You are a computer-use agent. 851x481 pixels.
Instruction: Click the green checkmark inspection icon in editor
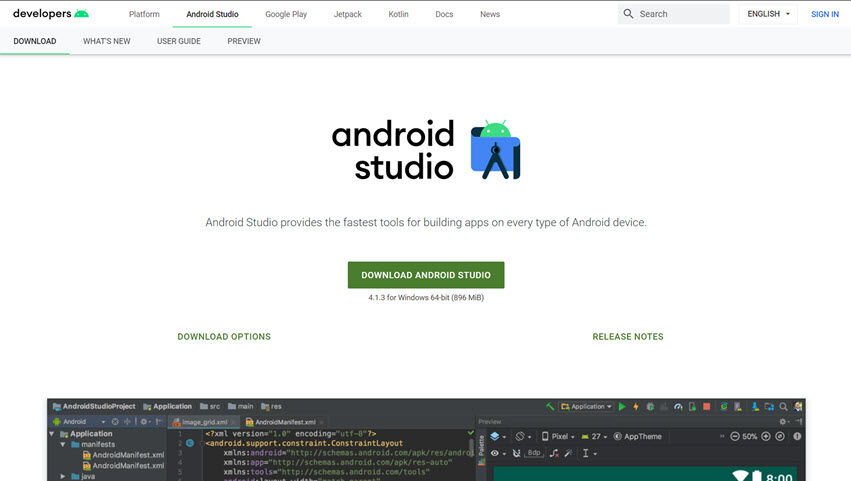[470, 433]
